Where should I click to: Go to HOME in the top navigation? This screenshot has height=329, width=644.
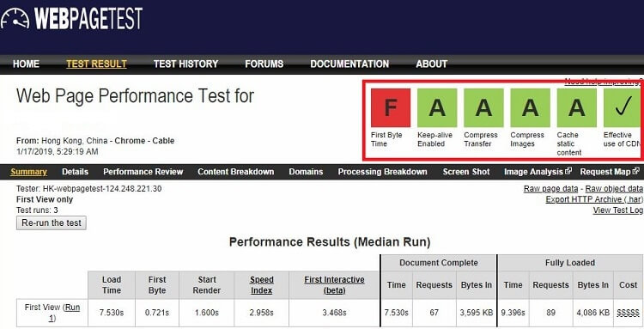pos(26,64)
